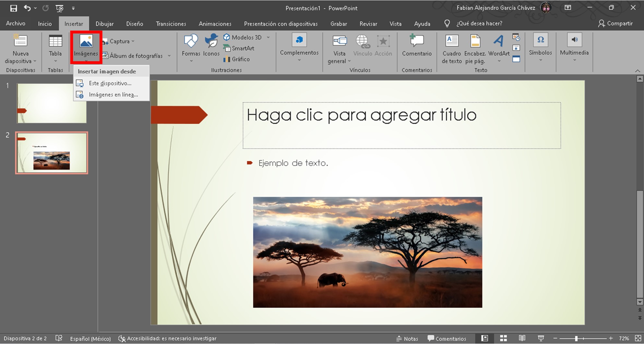Switch to slide sorter view
The image size is (644, 344).
503,338
